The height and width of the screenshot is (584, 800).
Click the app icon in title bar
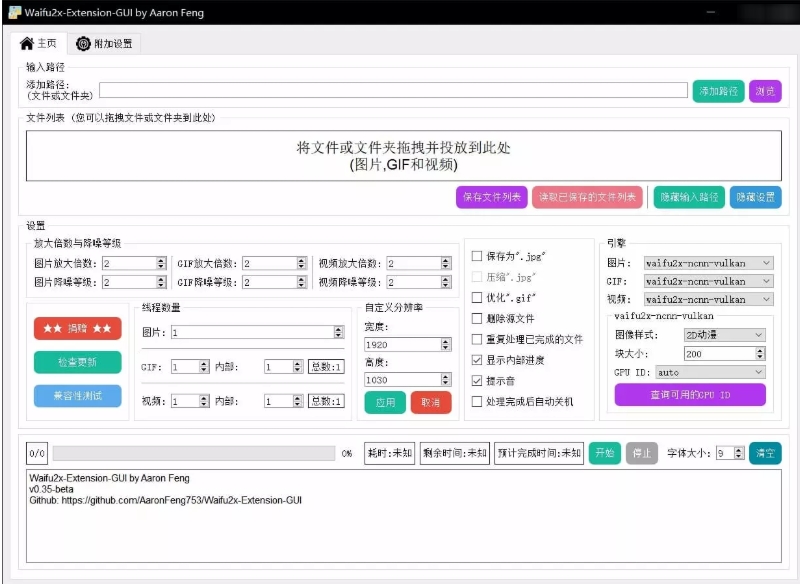pyautogui.click(x=13, y=12)
